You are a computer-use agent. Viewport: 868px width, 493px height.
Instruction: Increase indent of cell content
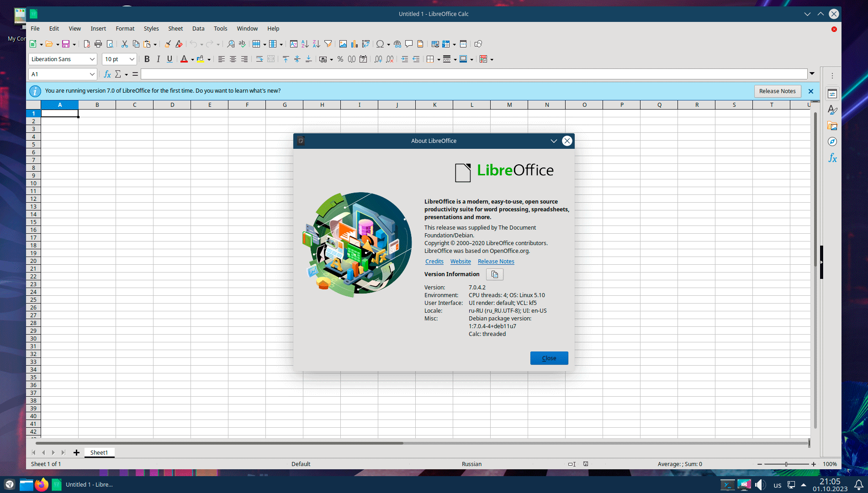[x=404, y=59]
